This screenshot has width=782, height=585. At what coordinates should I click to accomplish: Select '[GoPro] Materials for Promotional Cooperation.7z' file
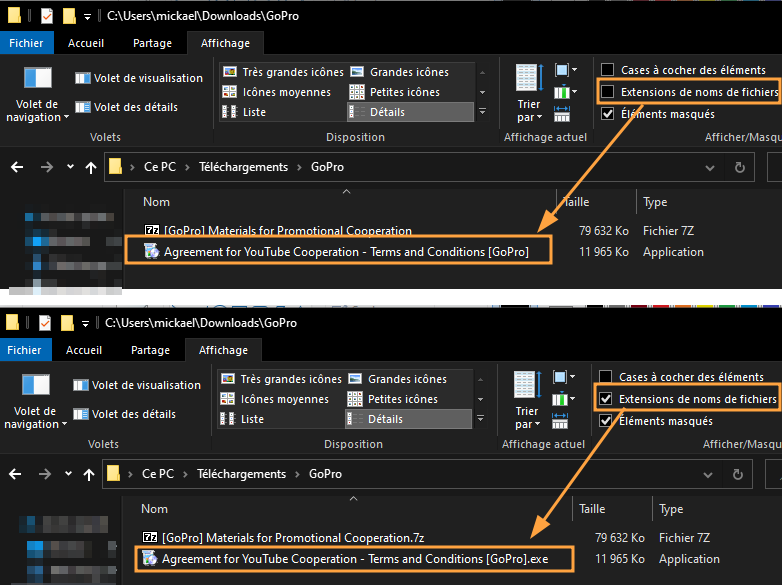(284, 538)
